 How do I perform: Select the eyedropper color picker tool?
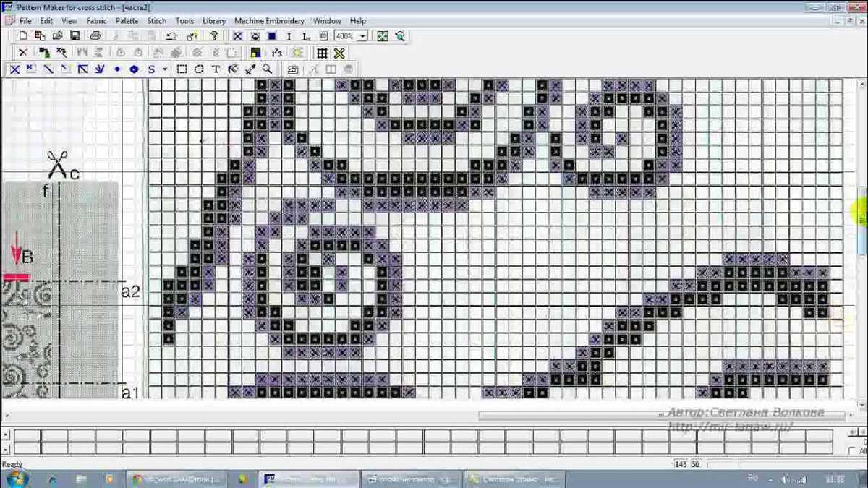coord(250,69)
